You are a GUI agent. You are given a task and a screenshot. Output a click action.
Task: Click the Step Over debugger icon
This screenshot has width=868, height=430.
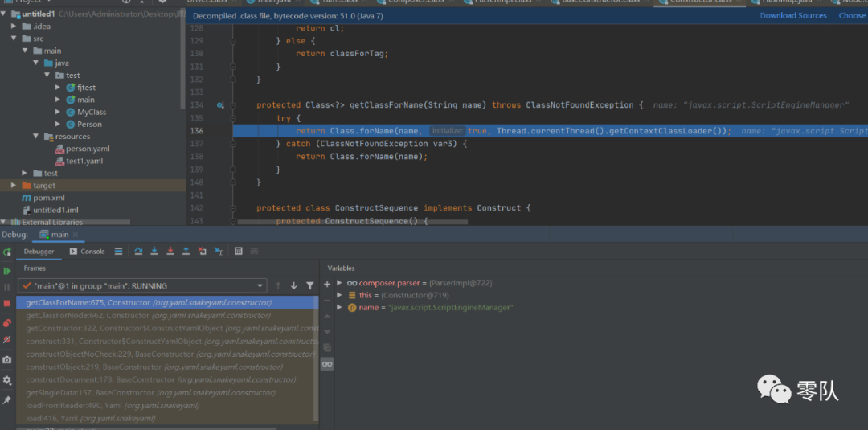tap(138, 252)
